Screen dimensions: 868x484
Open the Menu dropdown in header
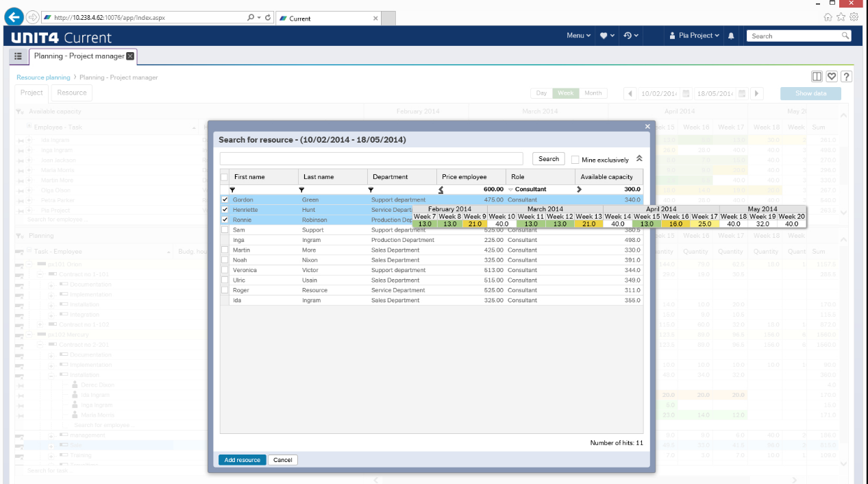(x=578, y=36)
